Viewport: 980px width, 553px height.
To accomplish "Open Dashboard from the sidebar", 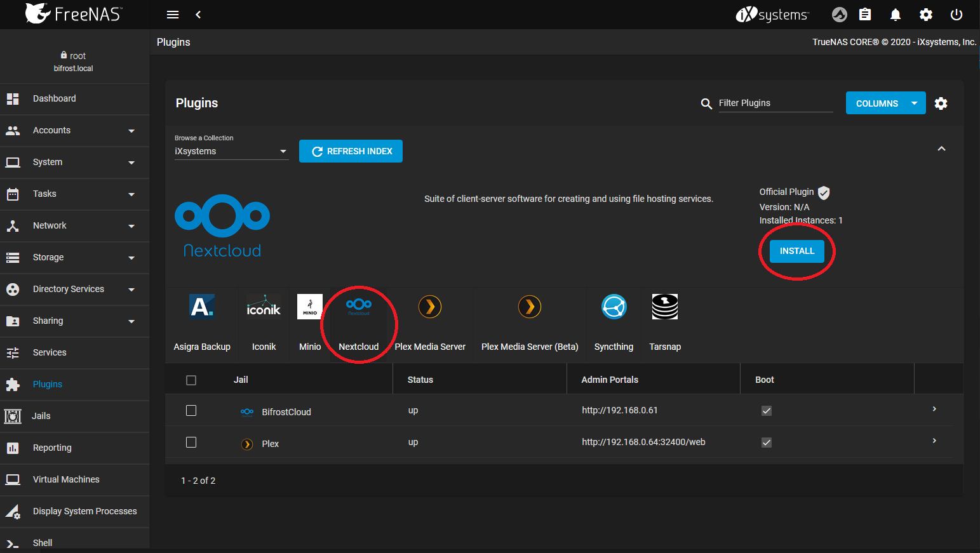I will click(x=74, y=99).
